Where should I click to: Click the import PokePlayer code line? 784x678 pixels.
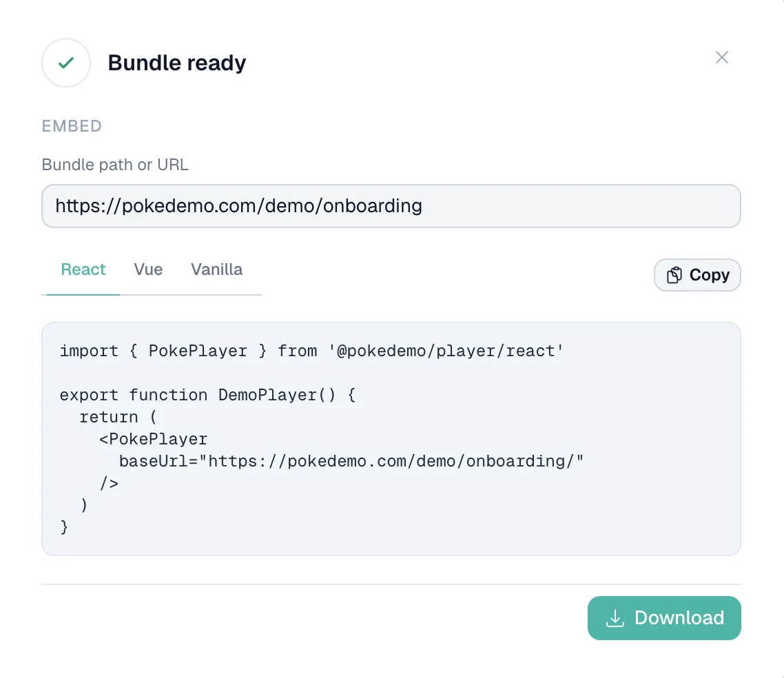point(311,351)
